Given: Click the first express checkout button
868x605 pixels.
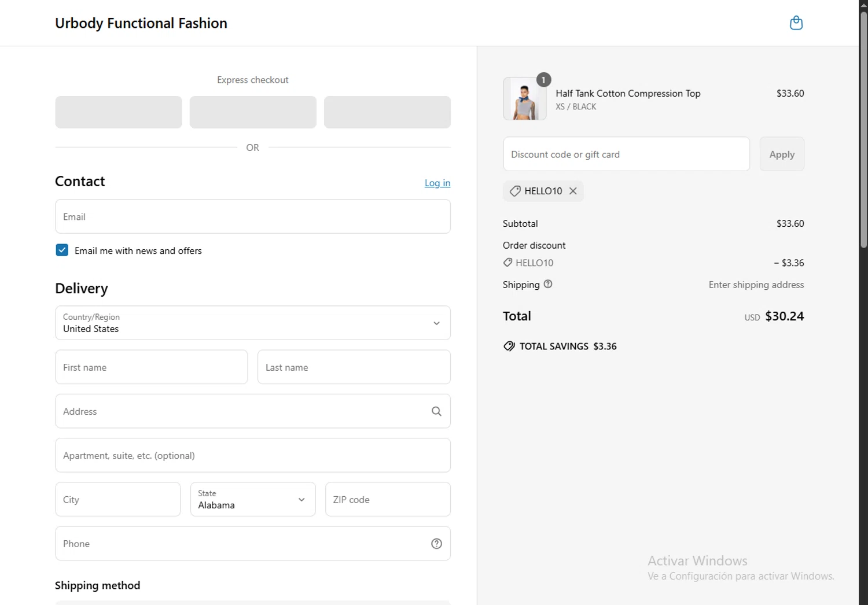Looking at the screenshot, I should coord(119,112).
